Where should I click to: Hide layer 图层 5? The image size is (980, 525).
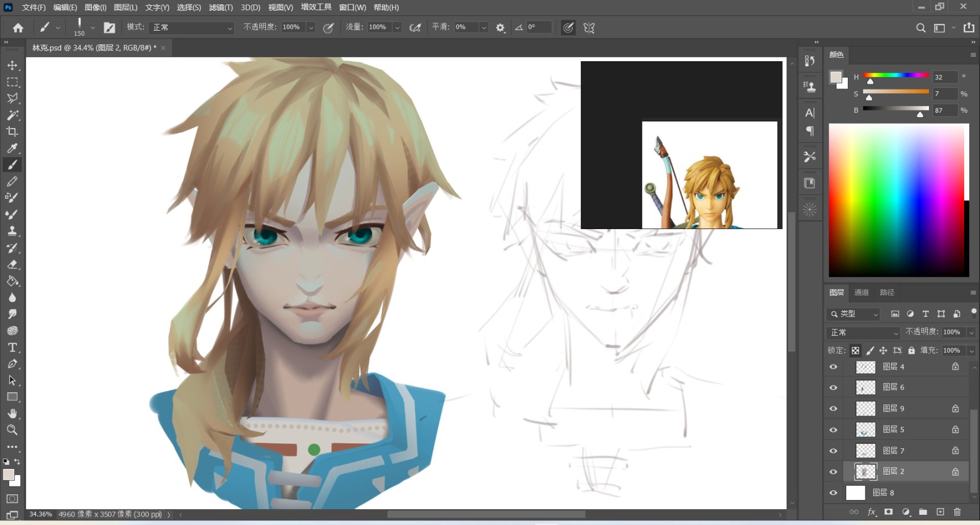coord(833,430)
